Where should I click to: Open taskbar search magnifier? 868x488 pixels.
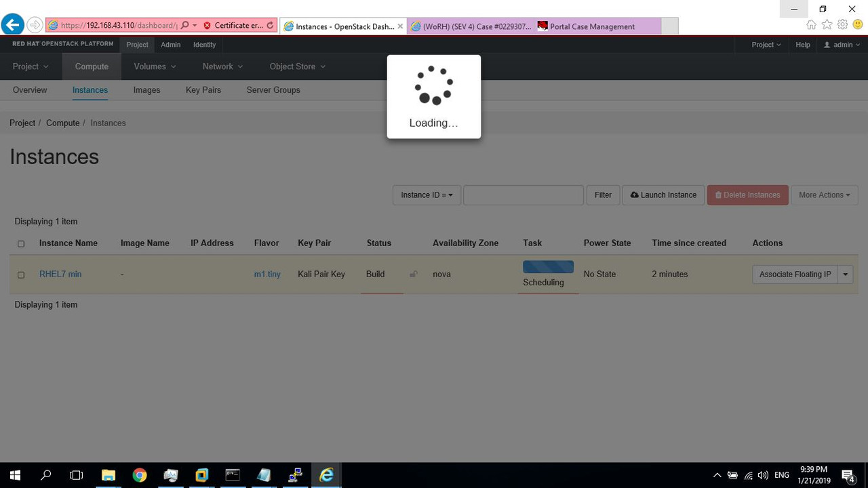(x=46, y=475)
